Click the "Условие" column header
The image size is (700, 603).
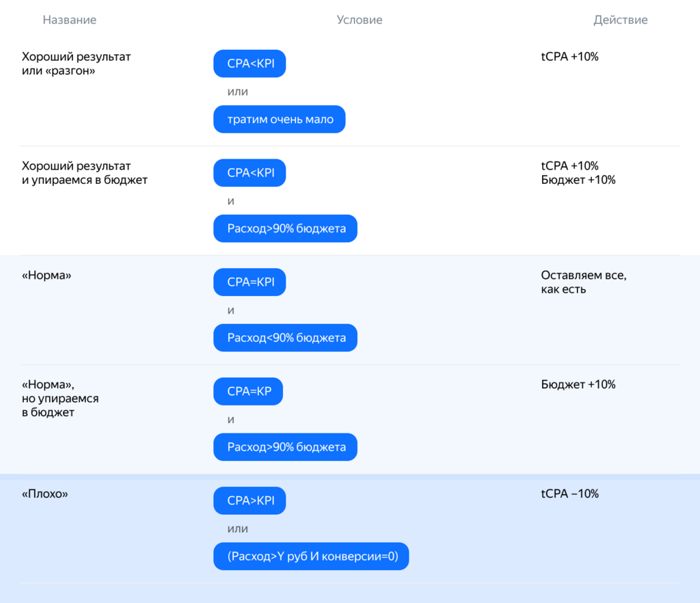coord(360,20)
